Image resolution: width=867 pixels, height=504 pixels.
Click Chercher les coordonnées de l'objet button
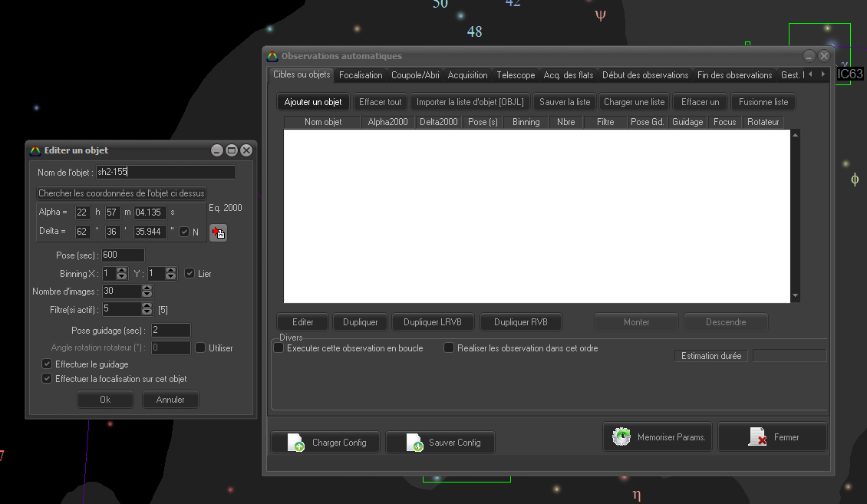pos(121,193)
